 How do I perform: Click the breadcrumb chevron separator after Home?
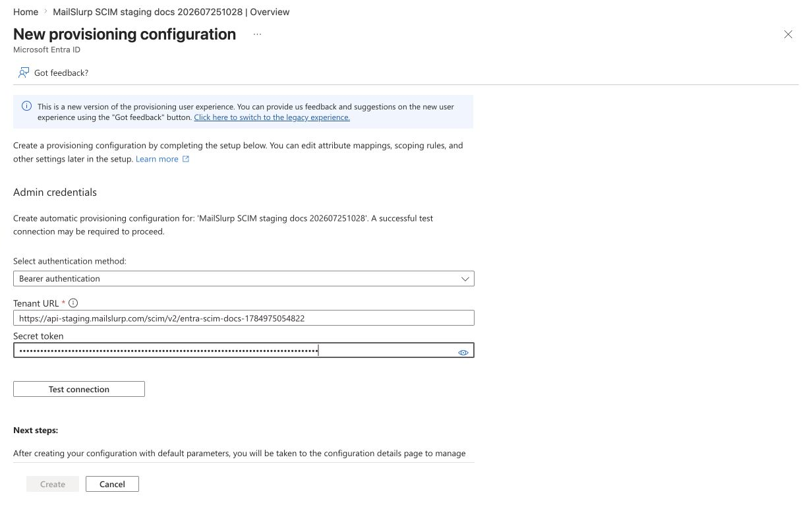(45, 12)
